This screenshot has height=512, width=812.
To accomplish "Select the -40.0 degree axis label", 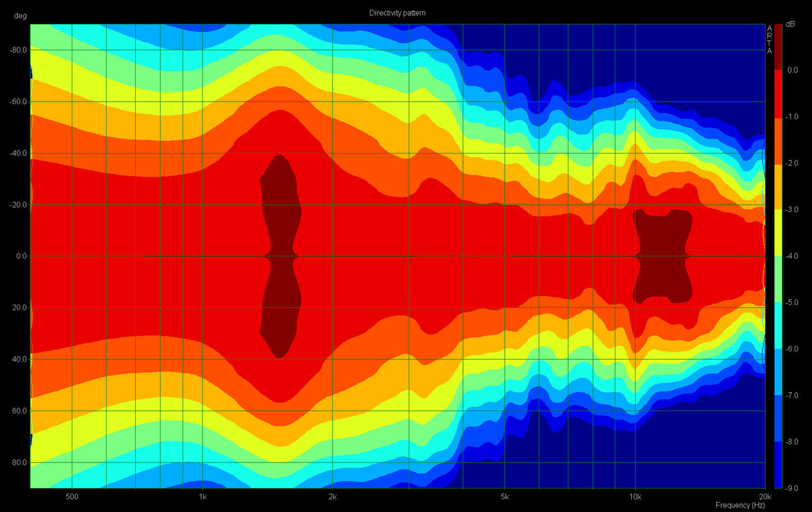I will tap(18, 153).
